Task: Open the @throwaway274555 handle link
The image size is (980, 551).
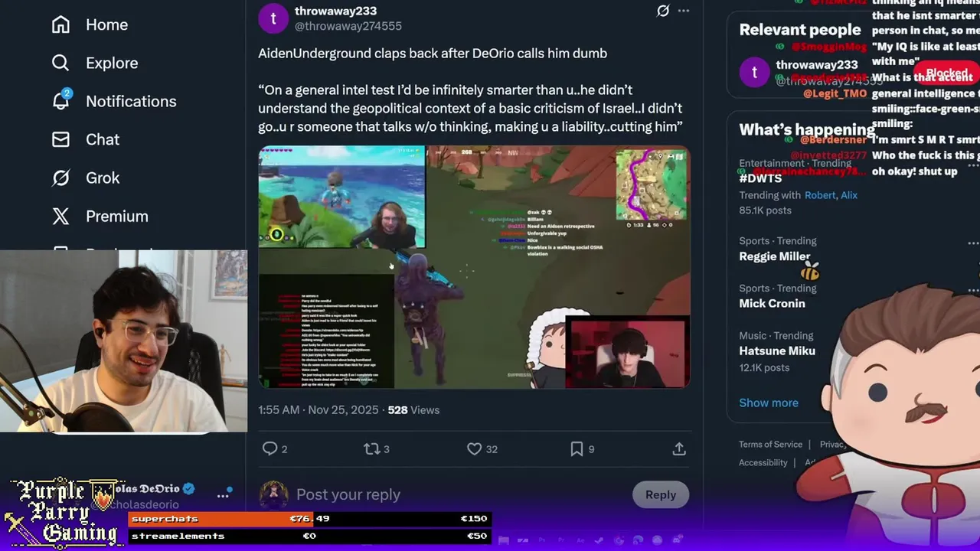Action: (x=348, y=26)
